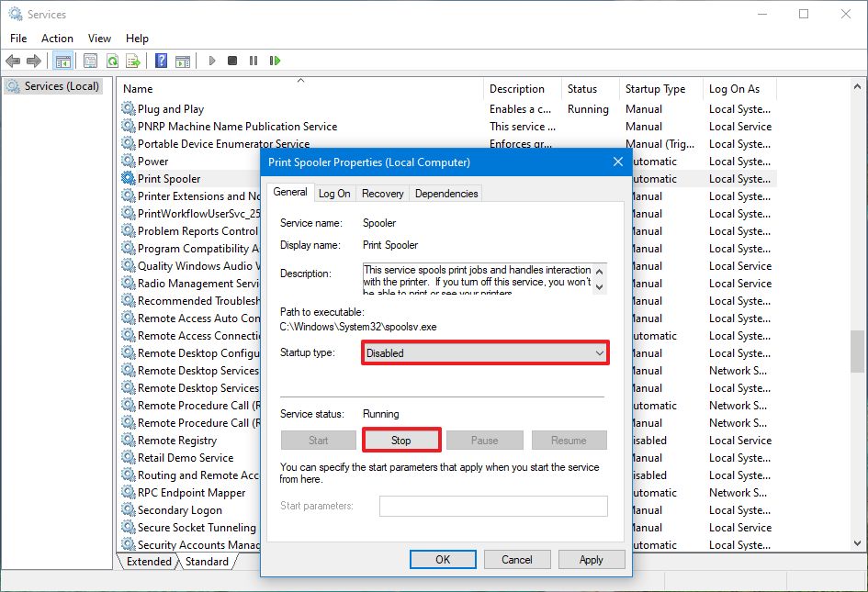Screen dimensions: 868x592
Task: Select Services (Local) in the tree
Action: tap(62, 86)
